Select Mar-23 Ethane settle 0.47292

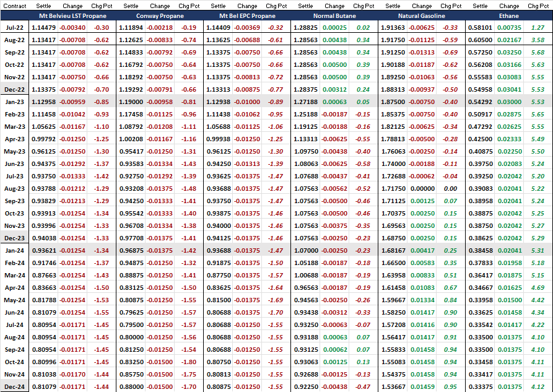coord(480,127)
